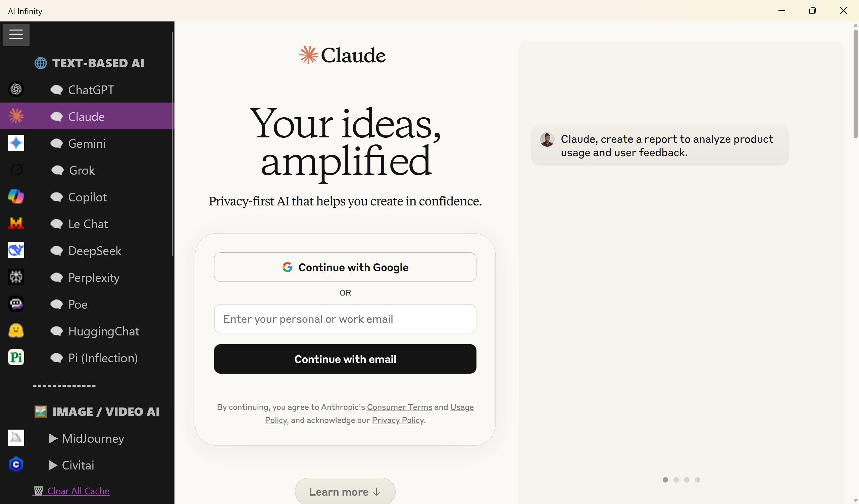Switch to Grok in the sidebar

click(82, 170)
